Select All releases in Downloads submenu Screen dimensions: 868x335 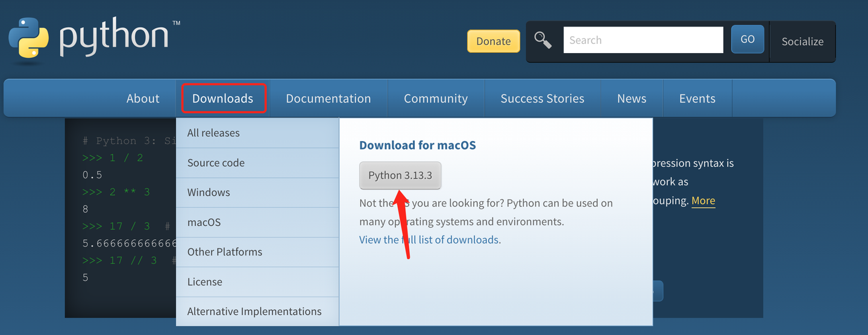click(213, 133)
